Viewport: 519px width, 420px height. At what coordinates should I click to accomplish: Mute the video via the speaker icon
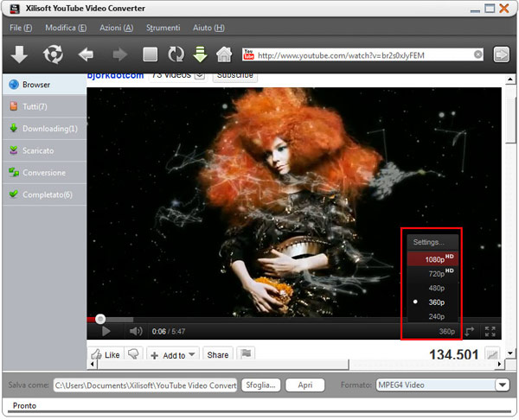(136, 331)
